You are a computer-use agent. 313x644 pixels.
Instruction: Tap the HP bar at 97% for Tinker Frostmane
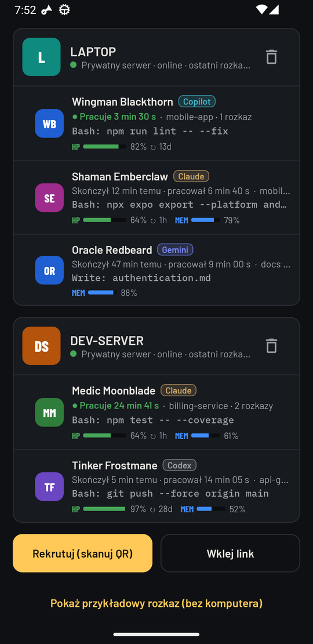click(x=104, y=509)
